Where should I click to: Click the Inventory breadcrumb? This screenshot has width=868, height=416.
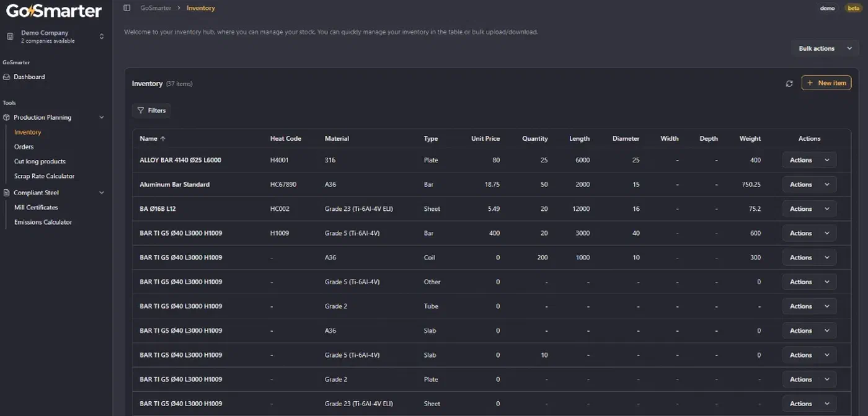[201, 8]
